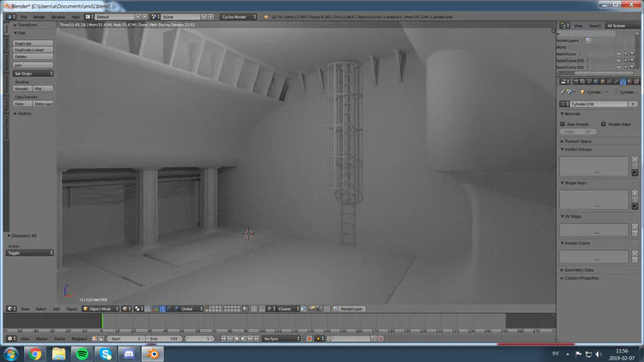Apply Smooth shading
The width and height of the screenshot is (644, 362).
tap(22, 88)
